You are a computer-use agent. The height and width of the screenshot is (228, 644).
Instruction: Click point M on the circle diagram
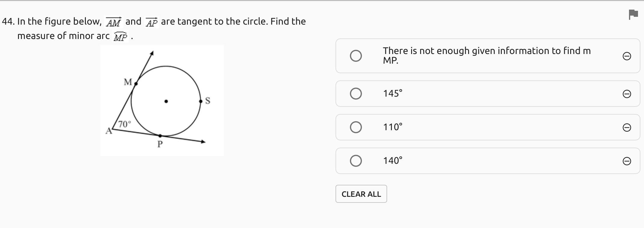tap(136, 84)
